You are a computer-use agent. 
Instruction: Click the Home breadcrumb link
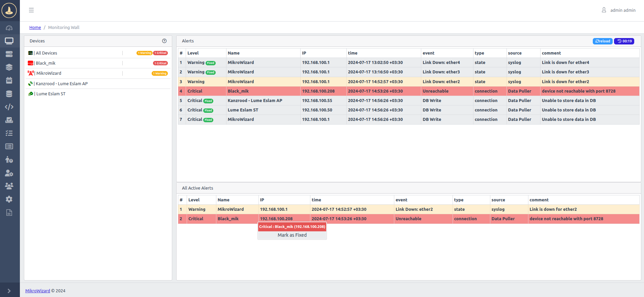point(35,28)
